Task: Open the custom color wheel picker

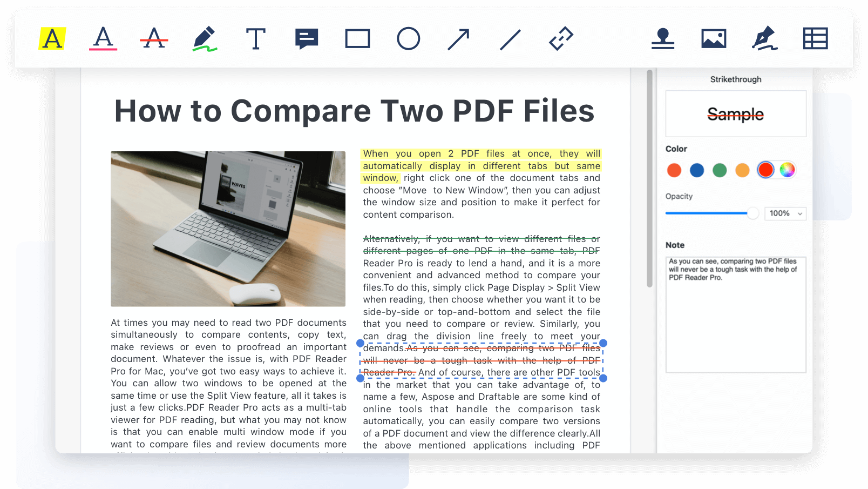Action: pos(787,170)
